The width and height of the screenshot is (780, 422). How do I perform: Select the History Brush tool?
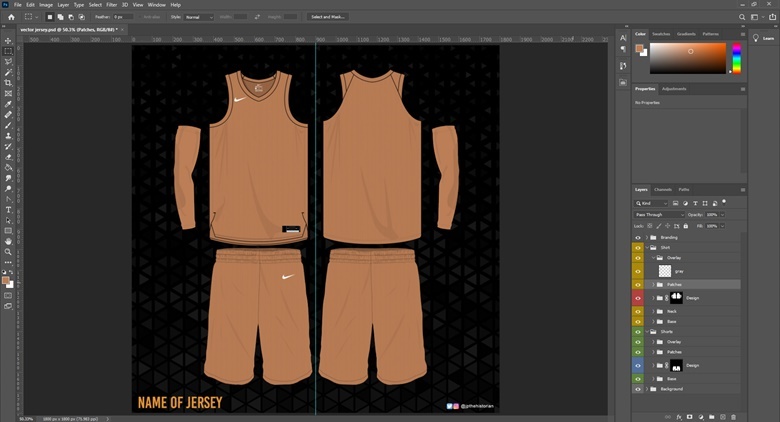8,146
